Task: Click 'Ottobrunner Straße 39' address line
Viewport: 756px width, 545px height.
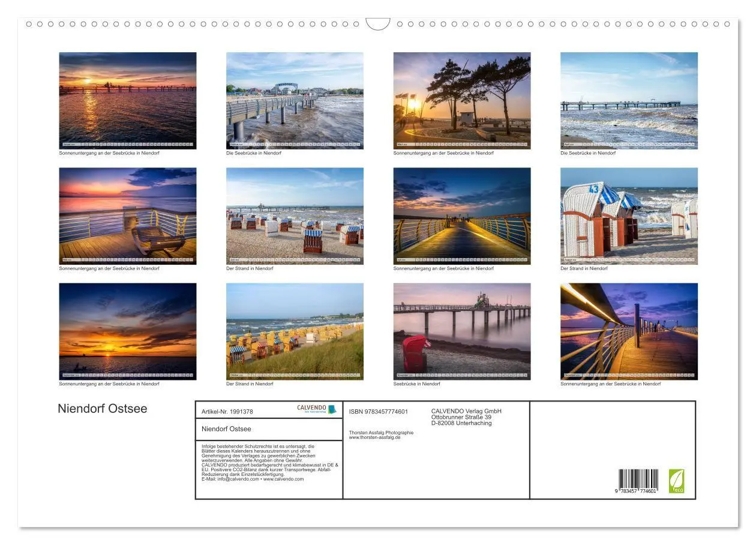Action: click(461, 417)
